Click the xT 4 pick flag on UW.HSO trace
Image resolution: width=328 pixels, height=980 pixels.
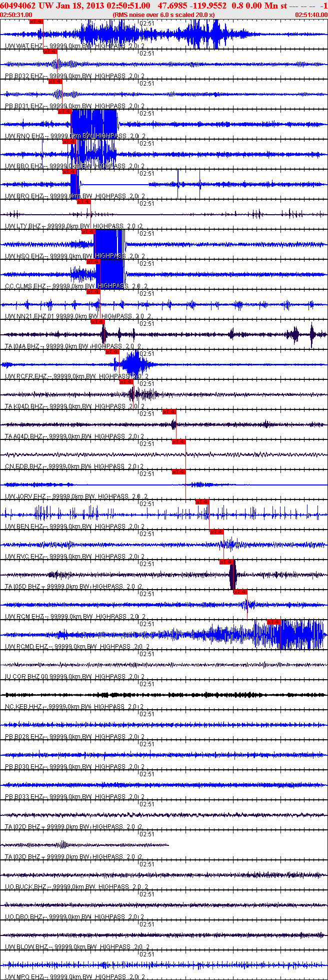coord(88,232)
